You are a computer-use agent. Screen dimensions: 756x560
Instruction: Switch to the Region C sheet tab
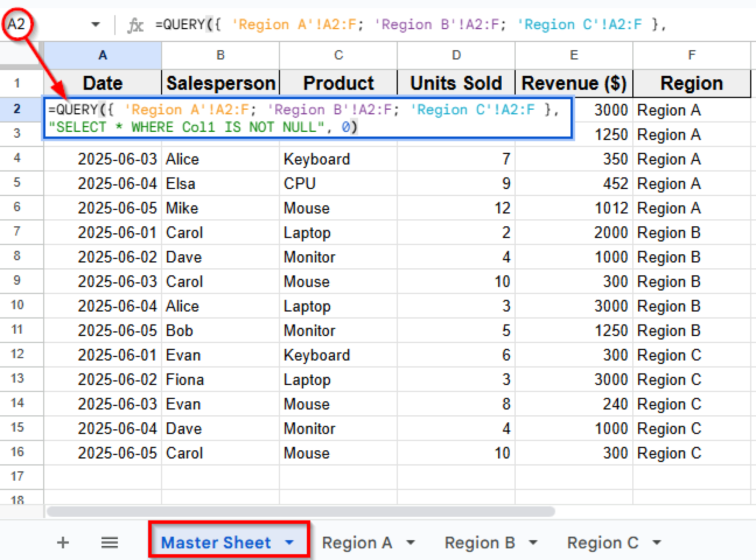(602, 543)
